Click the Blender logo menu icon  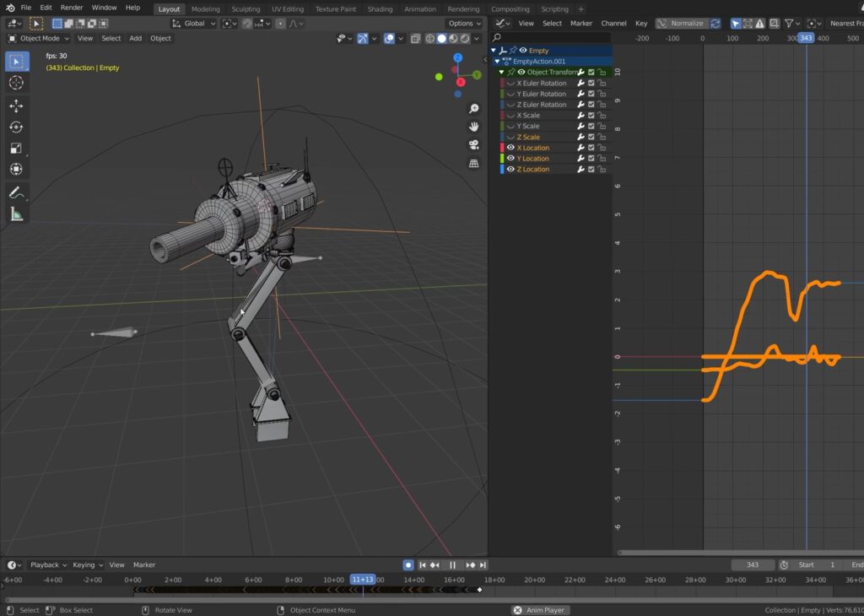click(10, 8)
